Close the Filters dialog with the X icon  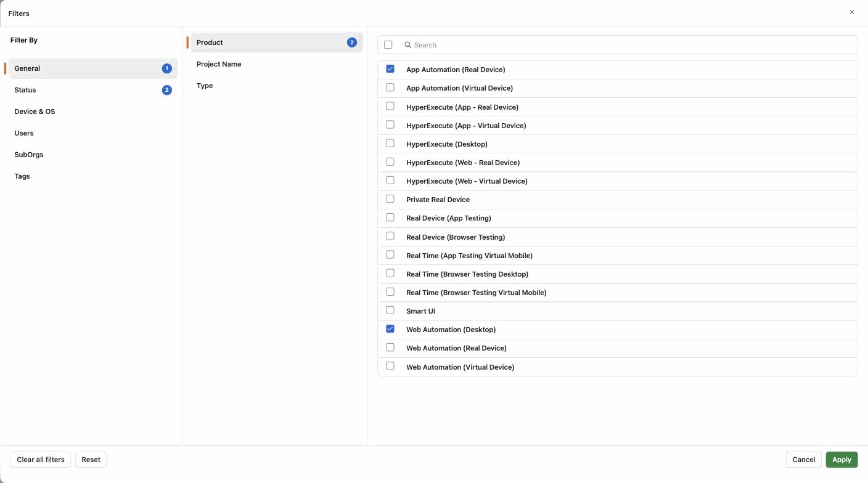coord(852,12)
